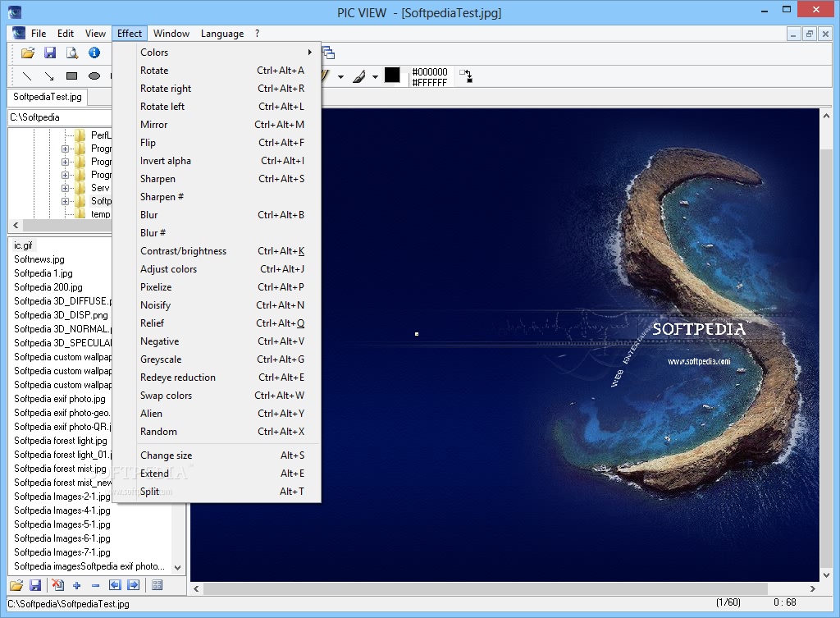Click the blue plus icon

pos(76,586)
